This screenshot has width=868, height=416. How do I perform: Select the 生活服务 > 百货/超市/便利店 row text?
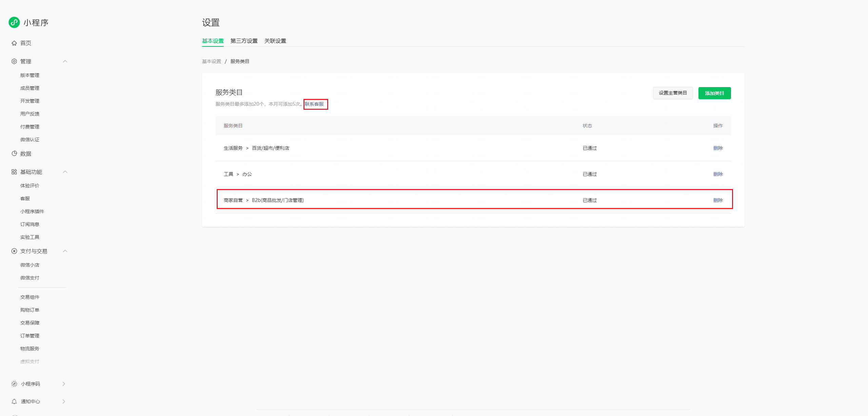tap(256, 148)
